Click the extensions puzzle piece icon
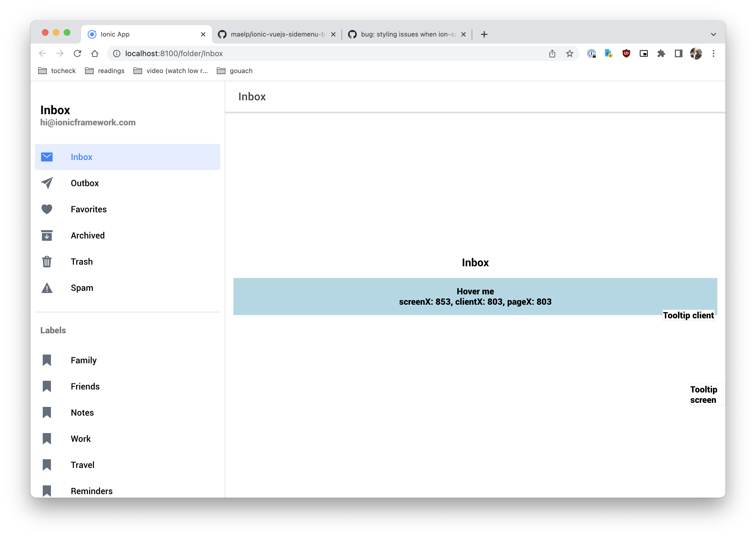Viewport: 756px width, 538px height. (661, 53)
